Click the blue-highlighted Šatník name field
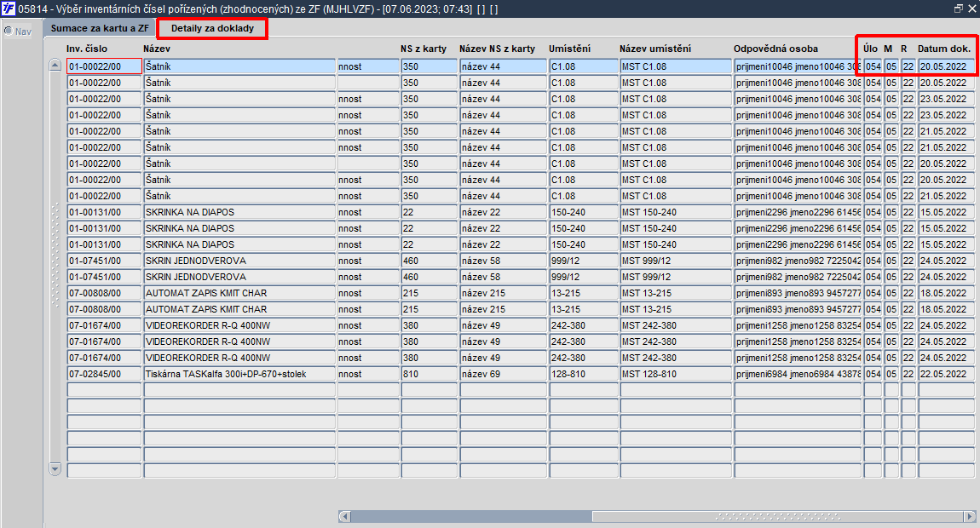Screen dimensions: 980x528 [x=239, y=66]
